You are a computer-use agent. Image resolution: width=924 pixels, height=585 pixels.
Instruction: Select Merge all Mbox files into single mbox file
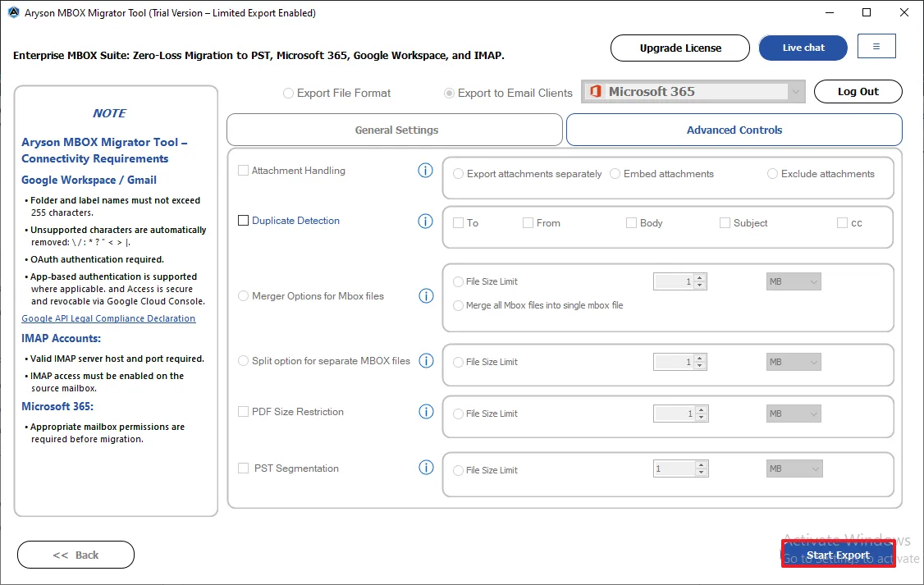(458, 305)
